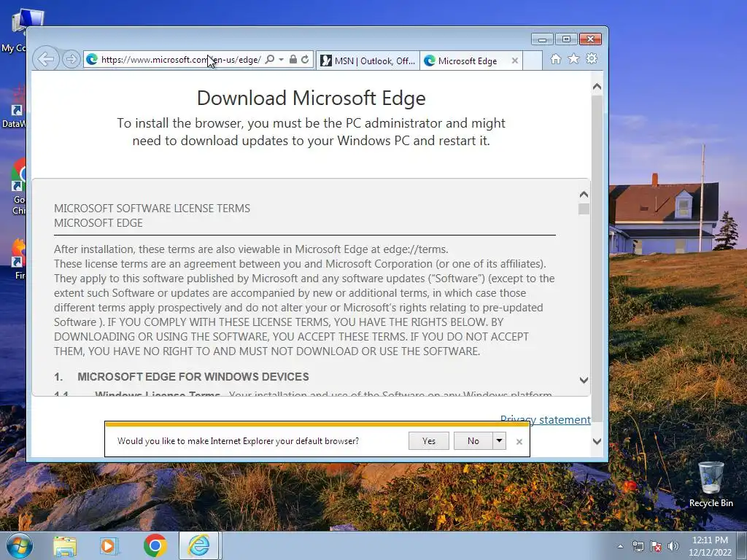This screenshot has width=747, height=560.
Task: Click heading MICROSOFT EDGE FOR WINDOWS DEVICES
Action: pos(193,377)
